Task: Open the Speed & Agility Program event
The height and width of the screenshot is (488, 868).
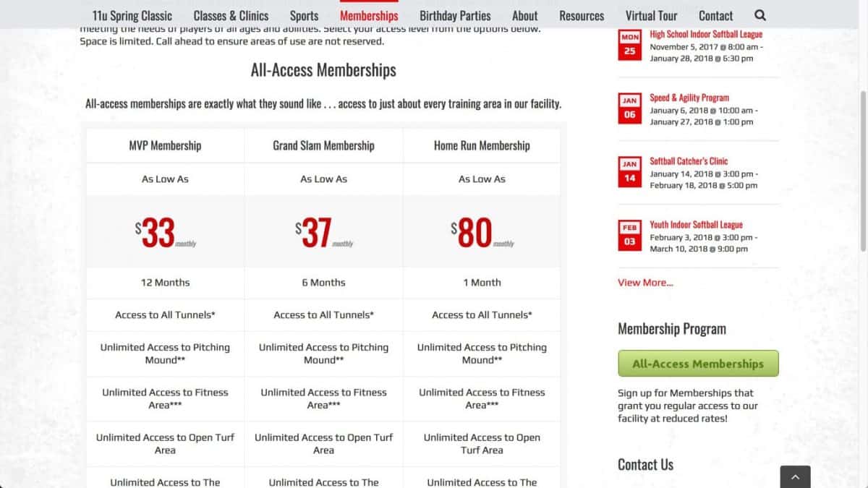Action: pos(689,98)
